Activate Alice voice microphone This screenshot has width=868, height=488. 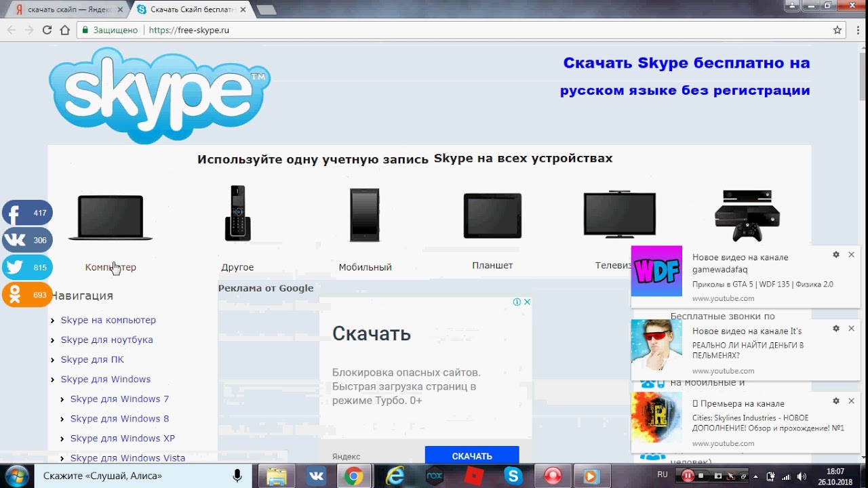click(237, 476)
